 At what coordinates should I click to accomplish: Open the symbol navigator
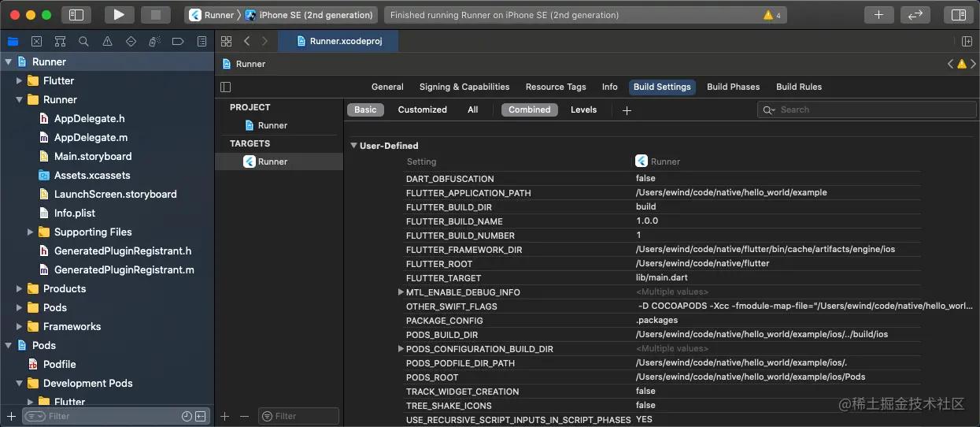tap(60, 41)
